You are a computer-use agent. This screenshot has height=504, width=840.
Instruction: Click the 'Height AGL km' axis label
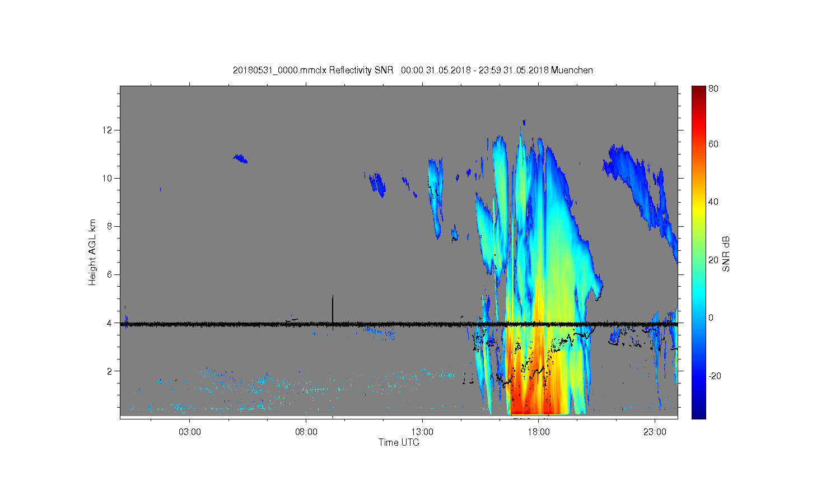[92, 252]
